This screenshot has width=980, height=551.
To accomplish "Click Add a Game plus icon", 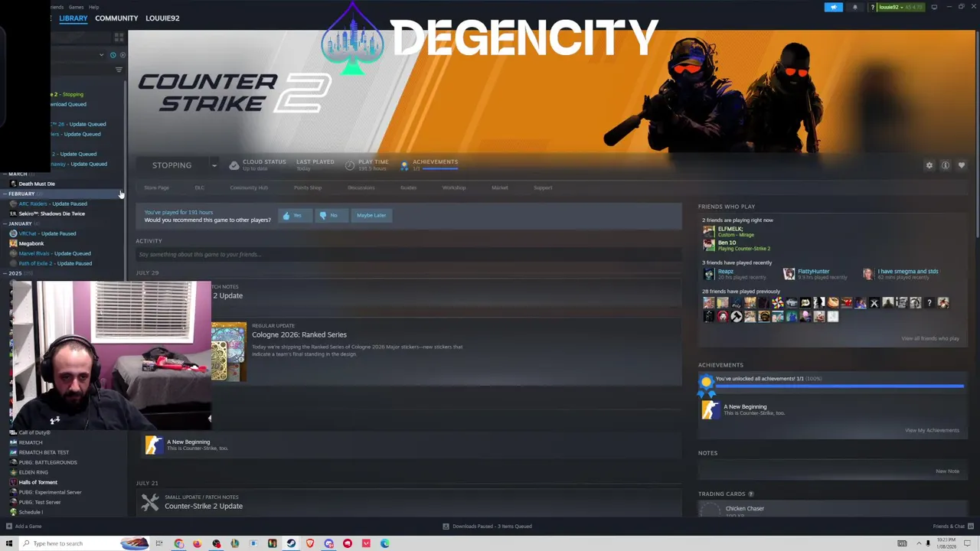I will (x=9, y=527).
